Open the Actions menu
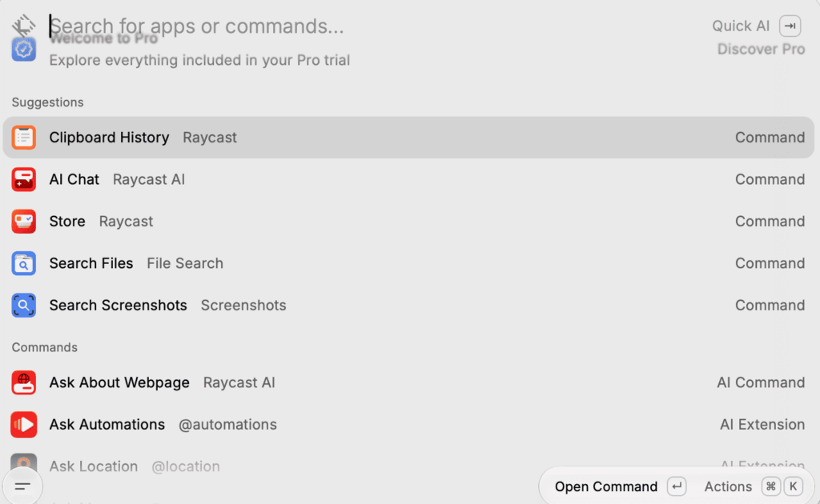The image size is (820, 504). click(x=728, y=486)
